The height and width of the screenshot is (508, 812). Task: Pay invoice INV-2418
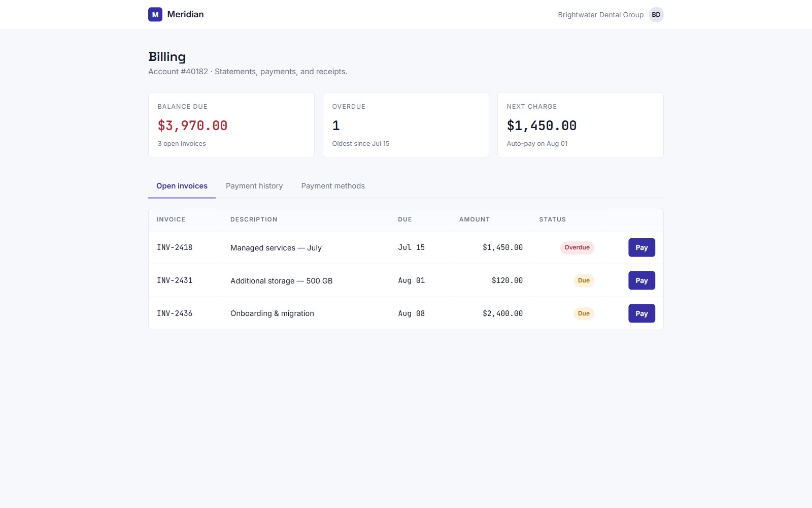pyautogui.click(x=641, y=247)
